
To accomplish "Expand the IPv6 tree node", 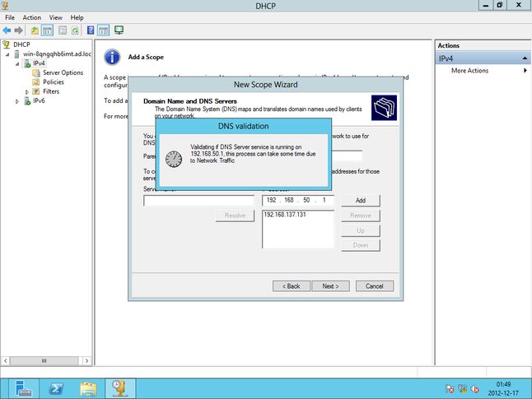I will (17, 101).
